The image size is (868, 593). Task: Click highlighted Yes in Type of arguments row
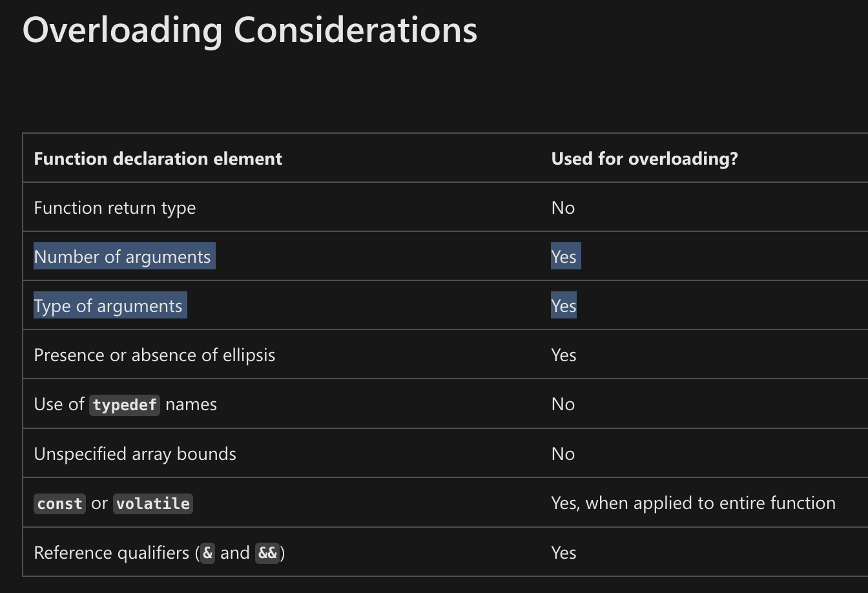tap(564, 306)
